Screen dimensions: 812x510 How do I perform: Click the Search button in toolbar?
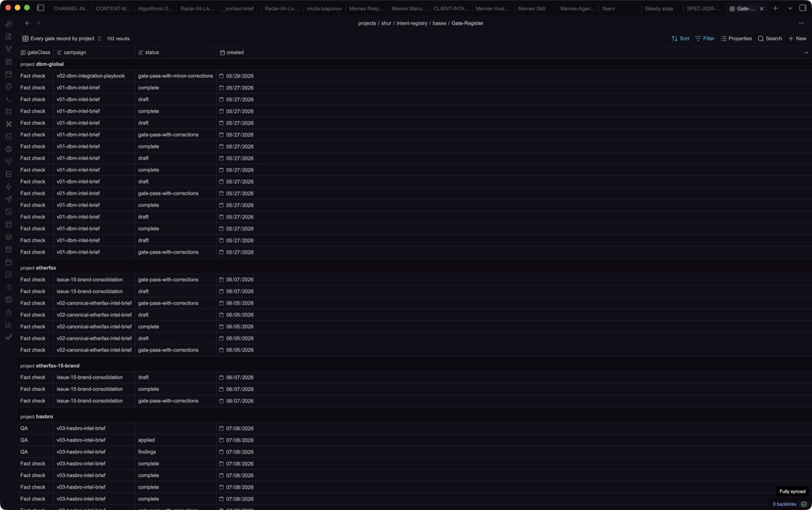click(770, 39)
